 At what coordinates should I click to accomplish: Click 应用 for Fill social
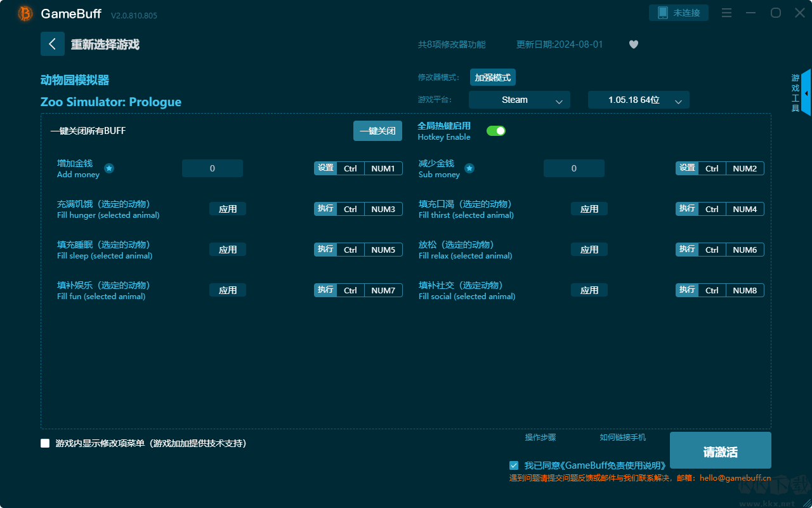point(589,290)
